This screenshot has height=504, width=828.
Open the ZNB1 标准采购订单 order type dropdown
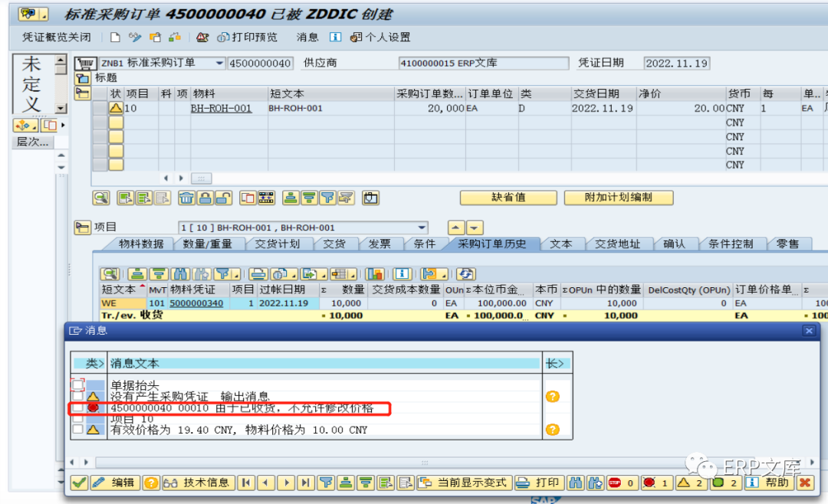tap(219, 64)
